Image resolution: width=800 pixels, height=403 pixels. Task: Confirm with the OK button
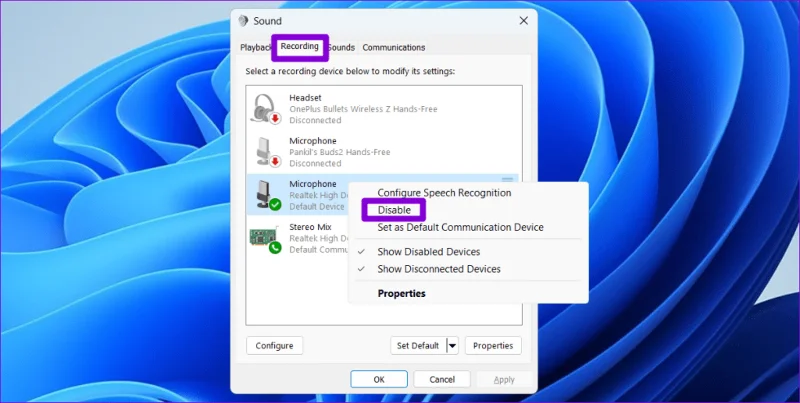pyautogui.click(x=379, y=380)
